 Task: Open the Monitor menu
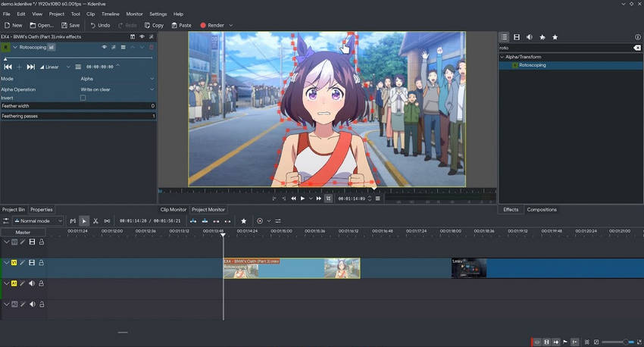(x=134, y=14)
